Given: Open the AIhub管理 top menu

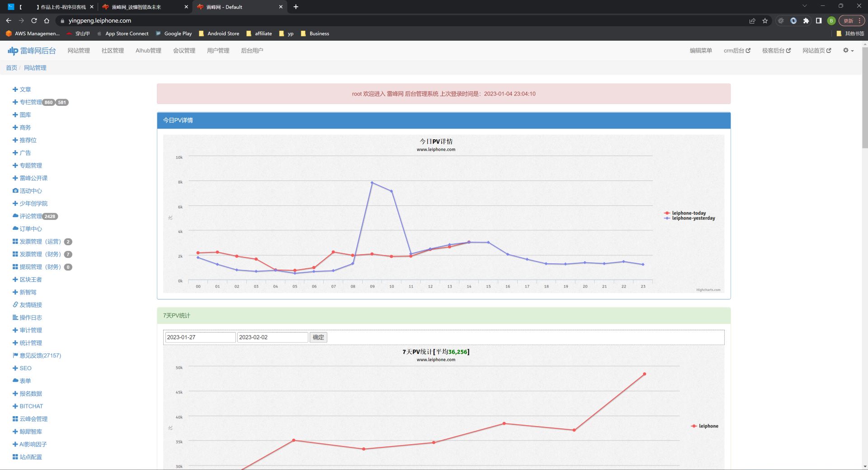Looking at the screenshot, I should [148, 51].
